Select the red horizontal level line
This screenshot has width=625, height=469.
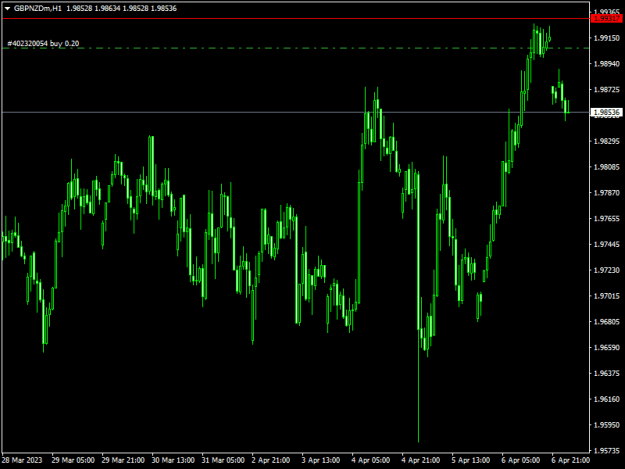pyautogui.click(x=295, y=19)
